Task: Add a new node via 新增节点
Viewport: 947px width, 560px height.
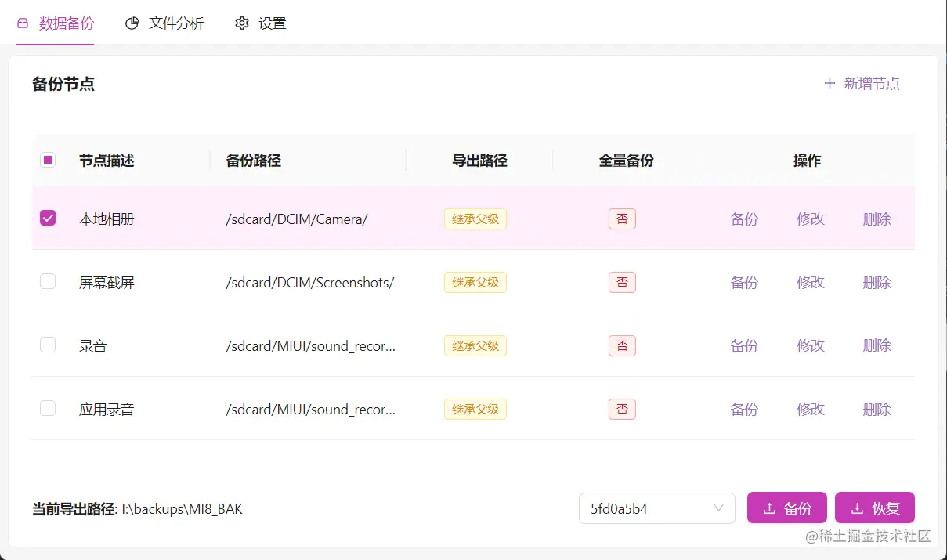Action: click(862, 83)
